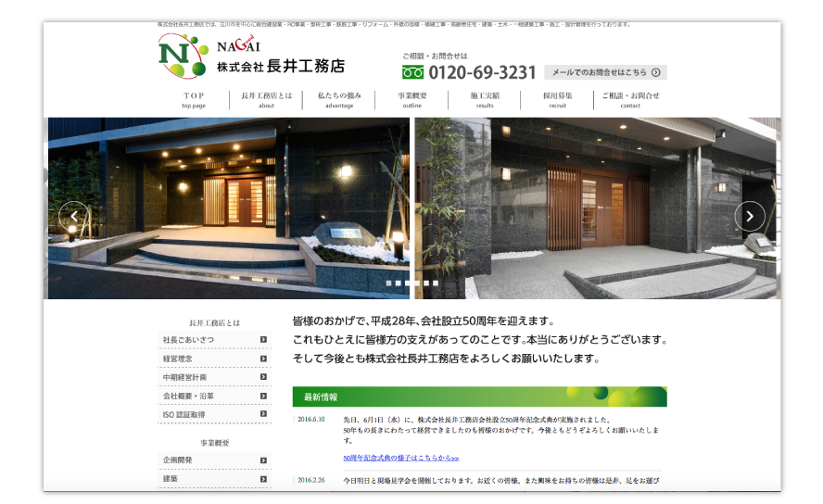
Task: Open 50周年記念式典の様子はこちらから link
Action: pos(401,458)
